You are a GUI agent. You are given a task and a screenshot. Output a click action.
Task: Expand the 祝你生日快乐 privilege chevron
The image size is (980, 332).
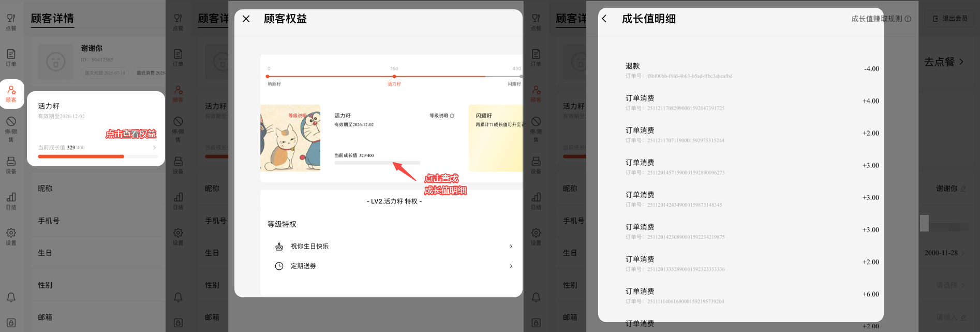click(511, 247)
